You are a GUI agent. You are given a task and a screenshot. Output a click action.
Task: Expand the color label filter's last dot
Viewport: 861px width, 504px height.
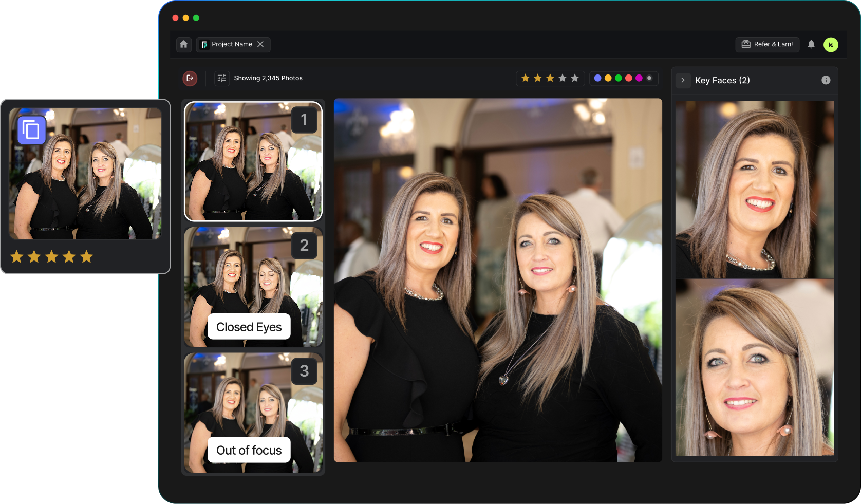pyautogui.click(x=648, y=78)
